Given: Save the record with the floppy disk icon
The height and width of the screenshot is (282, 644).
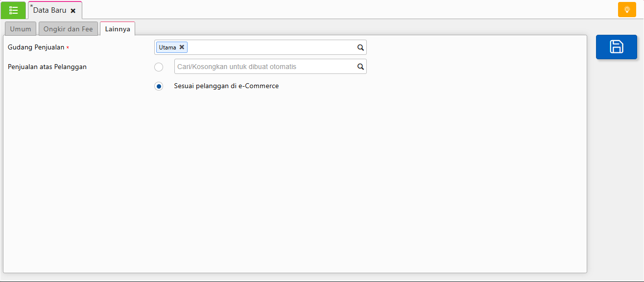Looking at the screenshot, I should (x=616, y=47).
